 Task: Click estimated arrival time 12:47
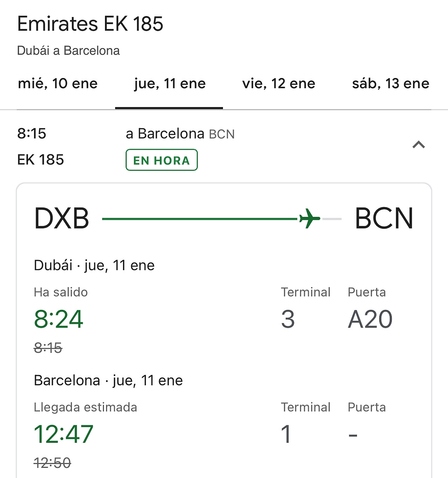point(63,434)
